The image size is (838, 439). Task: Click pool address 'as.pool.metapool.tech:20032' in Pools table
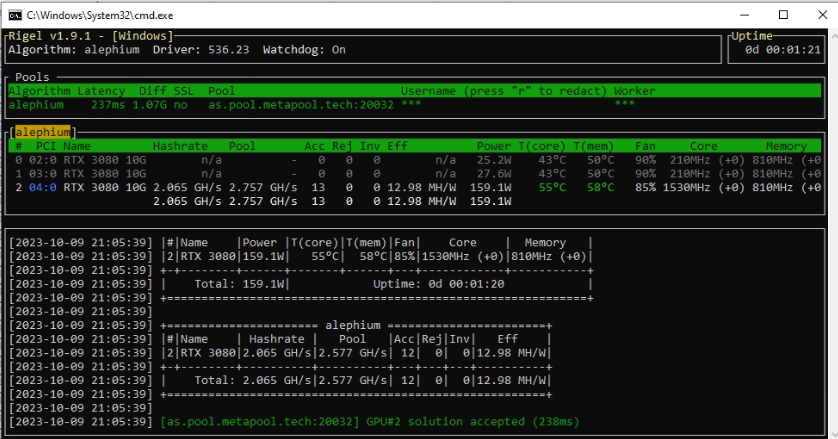pyautogui.click(x=301, y=105)
